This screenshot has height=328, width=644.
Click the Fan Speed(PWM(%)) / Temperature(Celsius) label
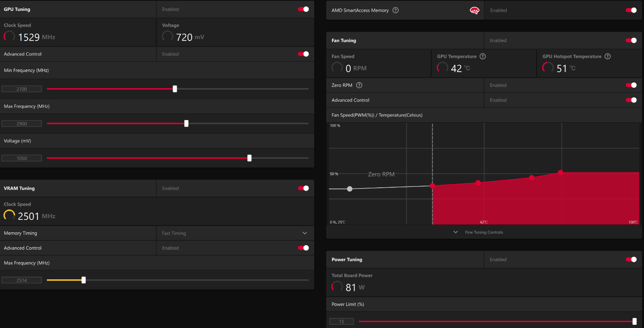click(x=377, y=115)
